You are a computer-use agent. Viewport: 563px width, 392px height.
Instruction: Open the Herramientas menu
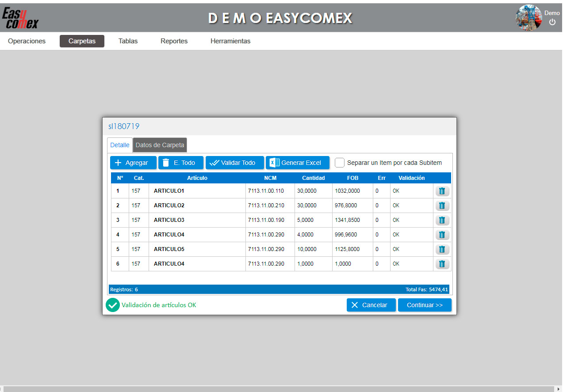pos(230,41)
